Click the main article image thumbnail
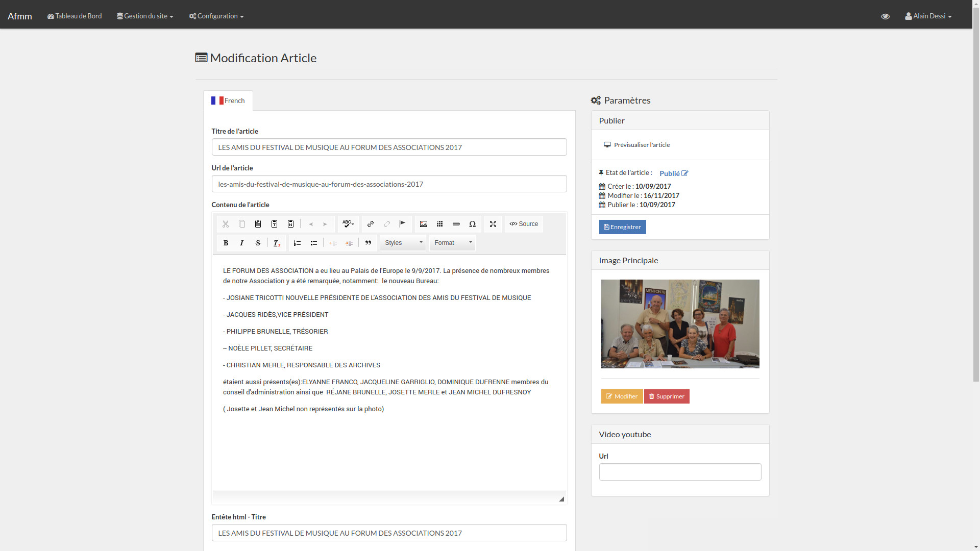This screenshot has width=980, height=551. pyautogui.click(x=680, y=324)
